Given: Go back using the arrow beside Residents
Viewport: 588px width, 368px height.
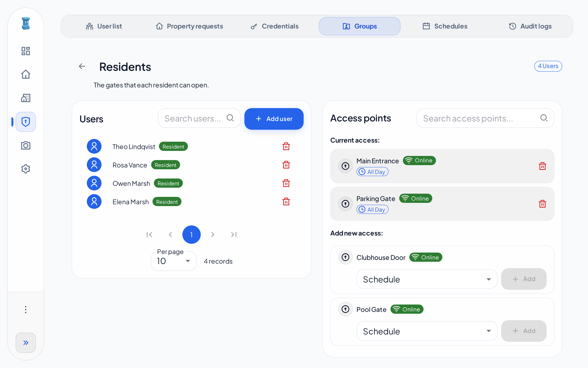Looking at the screenshot, I should [x=82, y=66].
